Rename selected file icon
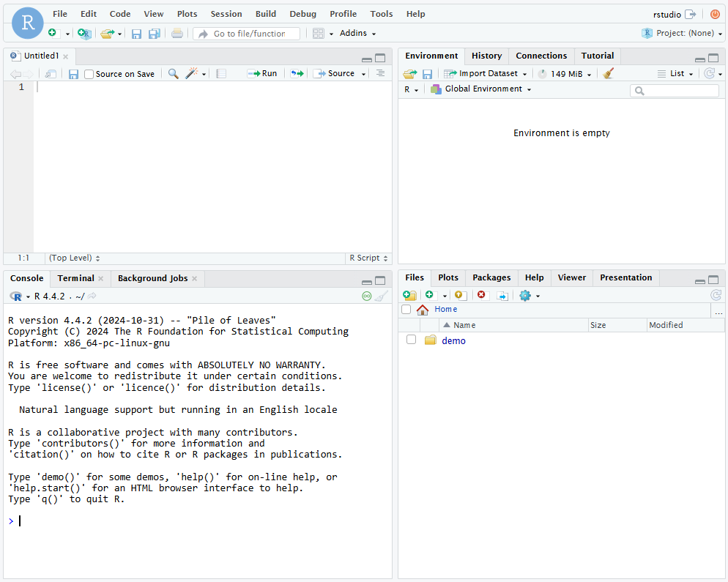Screen dimensions: 728x582 tap(502, 296)
